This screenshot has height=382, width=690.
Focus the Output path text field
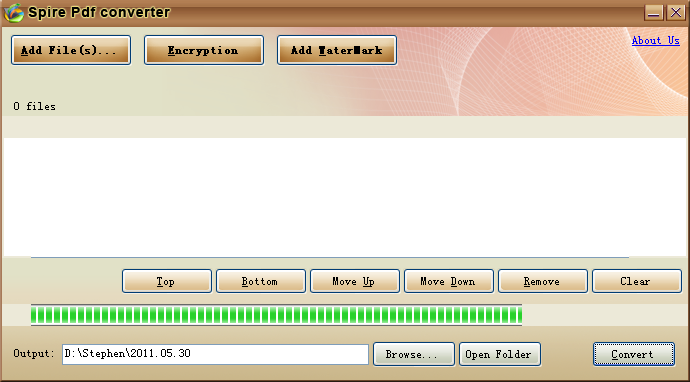tap(215, 354)
